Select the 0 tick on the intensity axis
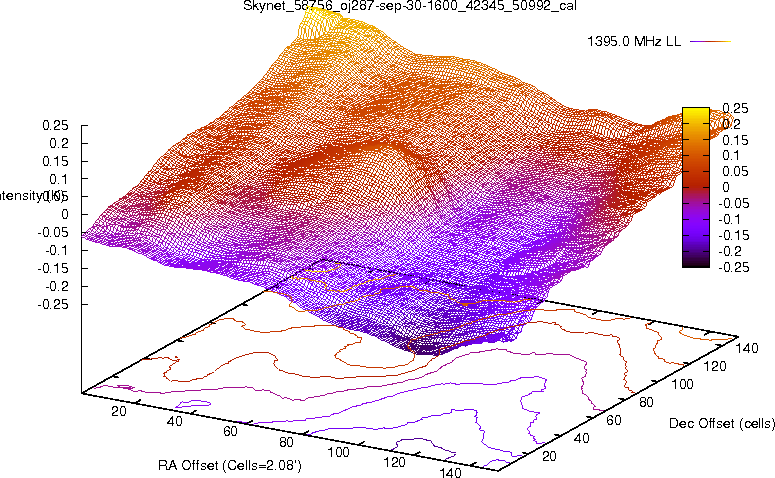Screen dimensions: 775x478 tap(65, 215)
